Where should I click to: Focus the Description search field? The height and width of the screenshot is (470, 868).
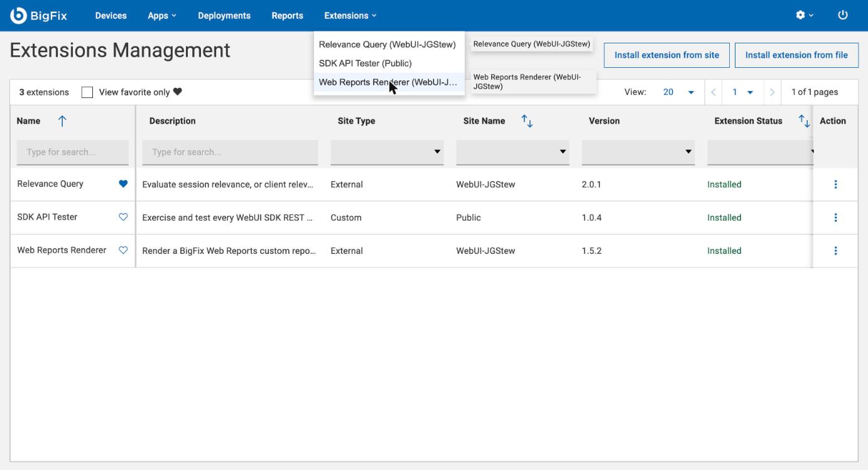230,152
